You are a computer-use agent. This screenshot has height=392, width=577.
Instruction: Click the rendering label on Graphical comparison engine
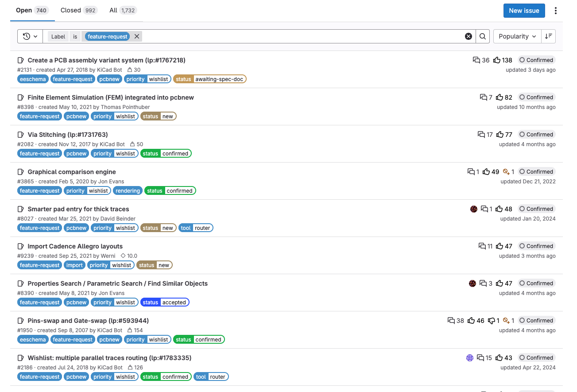coord(128,191)
